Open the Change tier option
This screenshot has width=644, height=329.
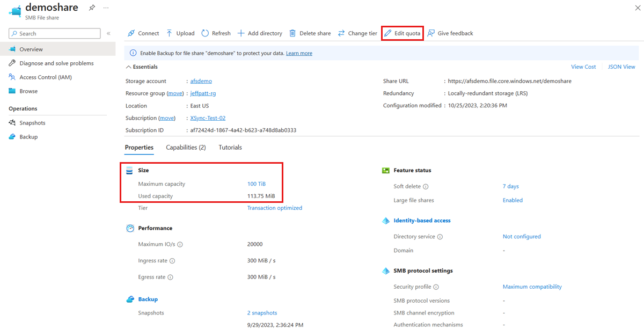(x=357, y=33)
